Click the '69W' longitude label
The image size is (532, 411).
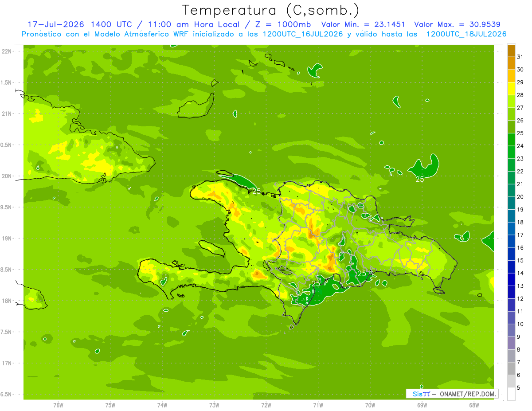[x=422, y=405]
